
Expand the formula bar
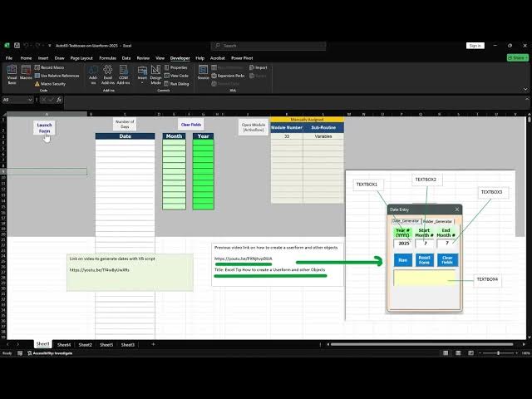[527, 100]
